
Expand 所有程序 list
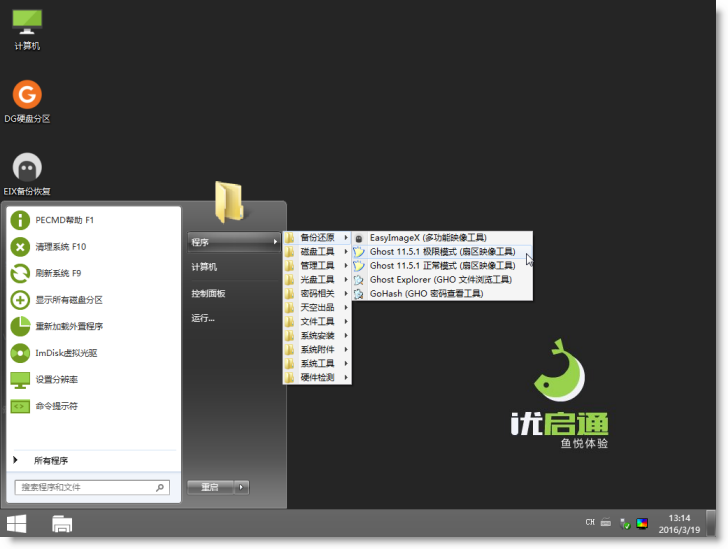point(50,461)
